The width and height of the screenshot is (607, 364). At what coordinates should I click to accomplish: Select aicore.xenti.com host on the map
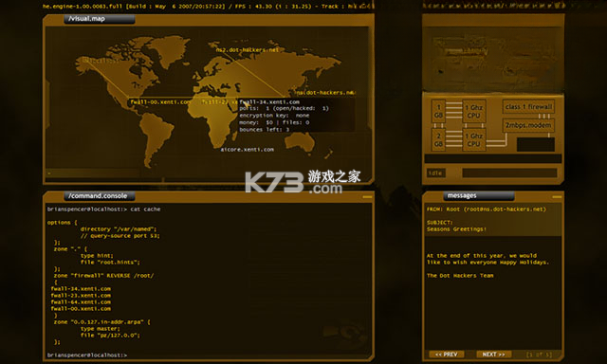pos(248,150)
